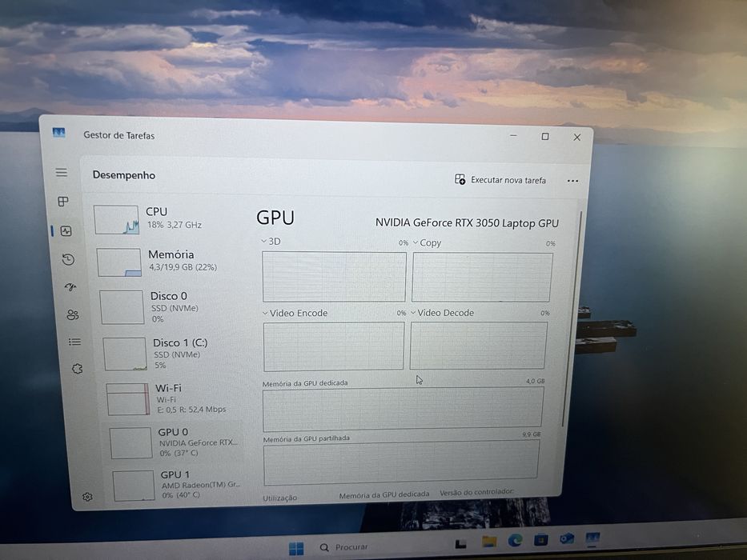Click the Memória da GPU partilhada graph
Image resolution: width=747 pixels, height=560 pixels.
401,462
